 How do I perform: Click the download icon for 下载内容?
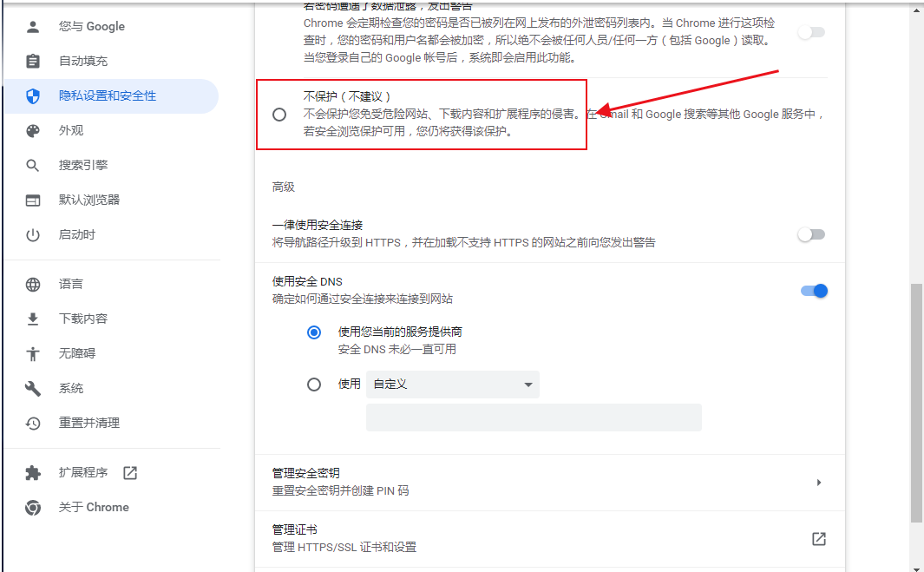pos(33,319)
